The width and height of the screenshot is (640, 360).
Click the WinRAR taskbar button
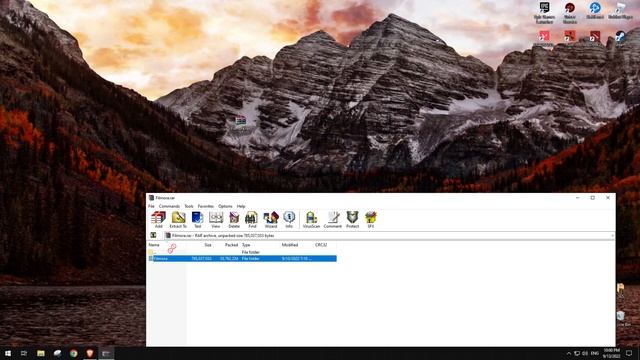click(x=106, y=353)
